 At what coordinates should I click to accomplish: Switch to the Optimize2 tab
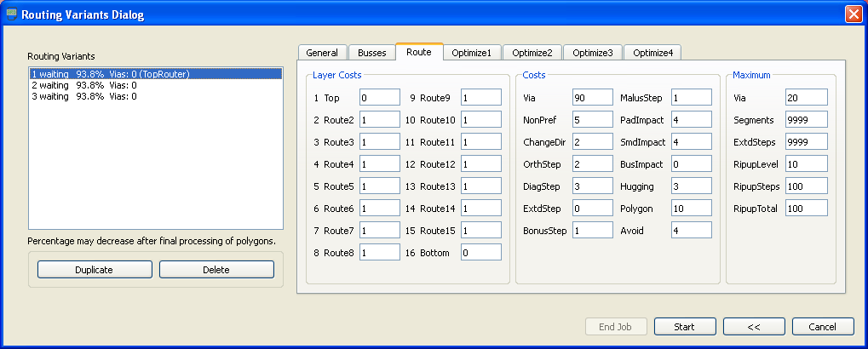[x=532, y=53]
